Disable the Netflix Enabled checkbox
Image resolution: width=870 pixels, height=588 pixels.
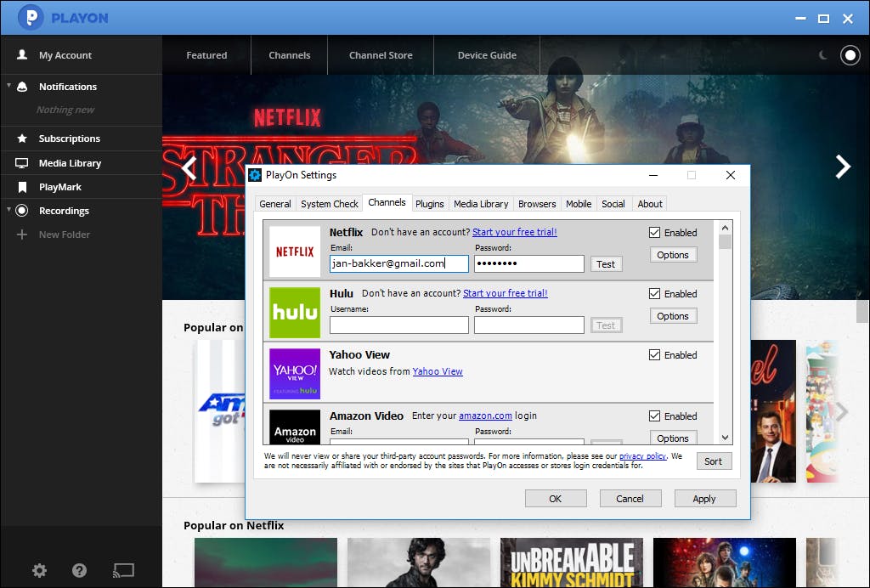(655, 233)
